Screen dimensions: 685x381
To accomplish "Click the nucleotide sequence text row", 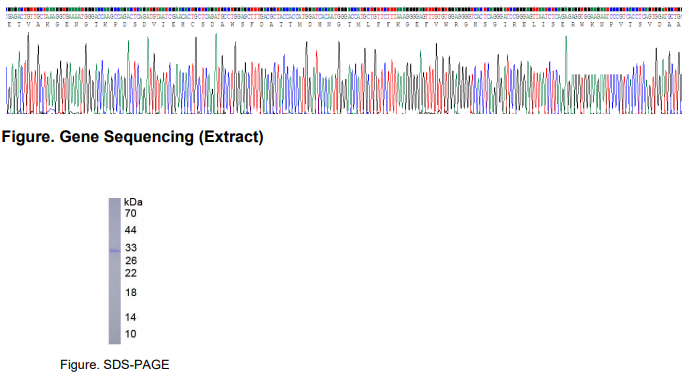I will pyautogui.click(x=343, y=17).
